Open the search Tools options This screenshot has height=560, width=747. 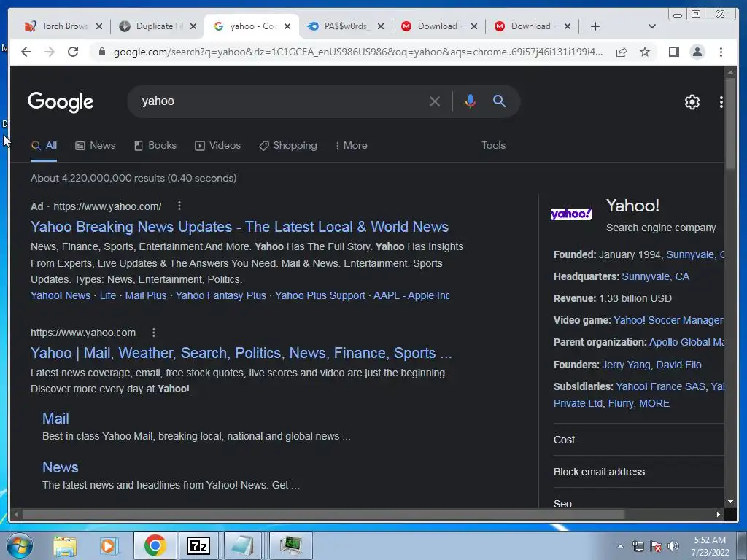click(x=493, y=145)
